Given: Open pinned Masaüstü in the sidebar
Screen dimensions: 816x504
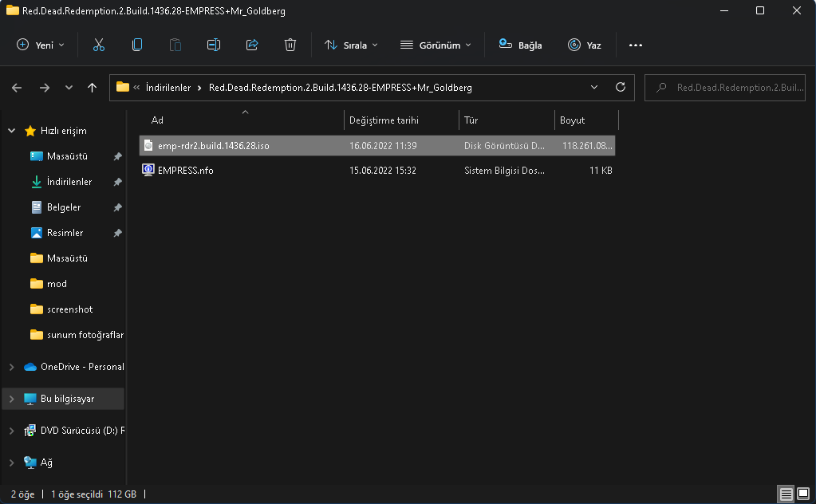Looking at the screenshot, I should click(67, 156).
